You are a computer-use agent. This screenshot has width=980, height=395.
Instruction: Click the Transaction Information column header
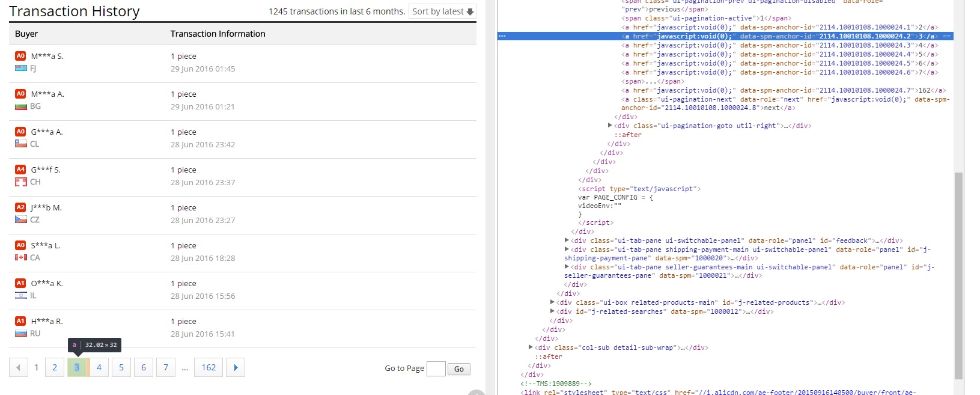coord(218,34)
